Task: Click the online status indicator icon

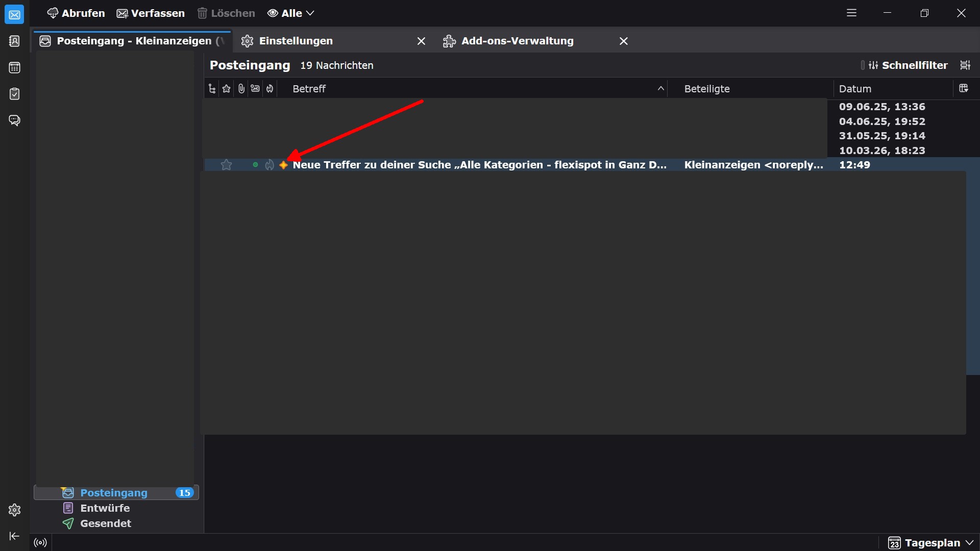Action: tap(40, 542)
